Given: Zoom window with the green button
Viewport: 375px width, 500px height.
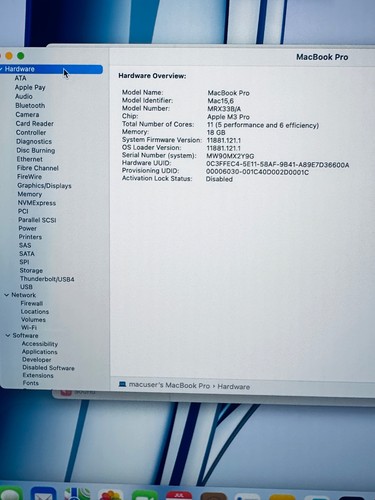Looking at the screenshot, I should click(x=21, y=56).
